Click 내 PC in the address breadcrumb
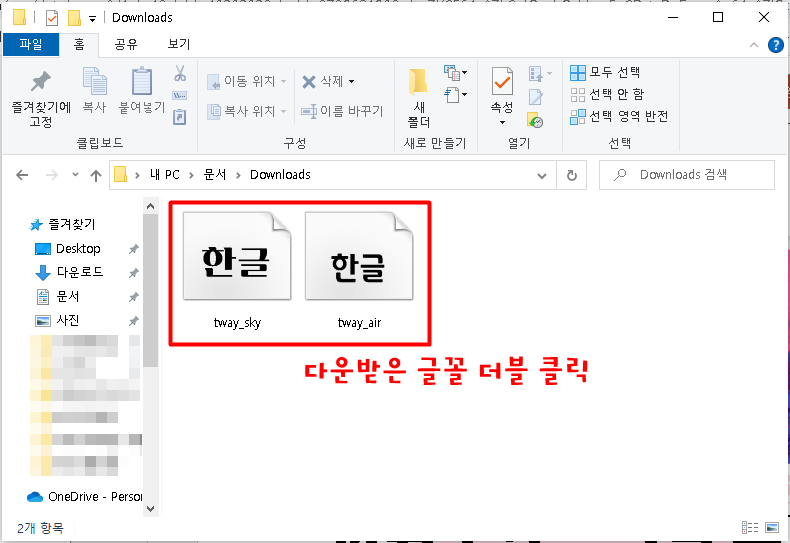Viewport: 790px width, 543px height. 165,175
